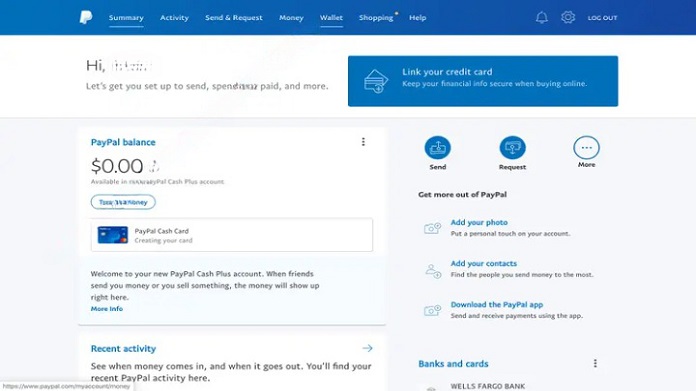Open Send & Request tab
This screenshot has width=696, height=391.
[x=233, y=18]
